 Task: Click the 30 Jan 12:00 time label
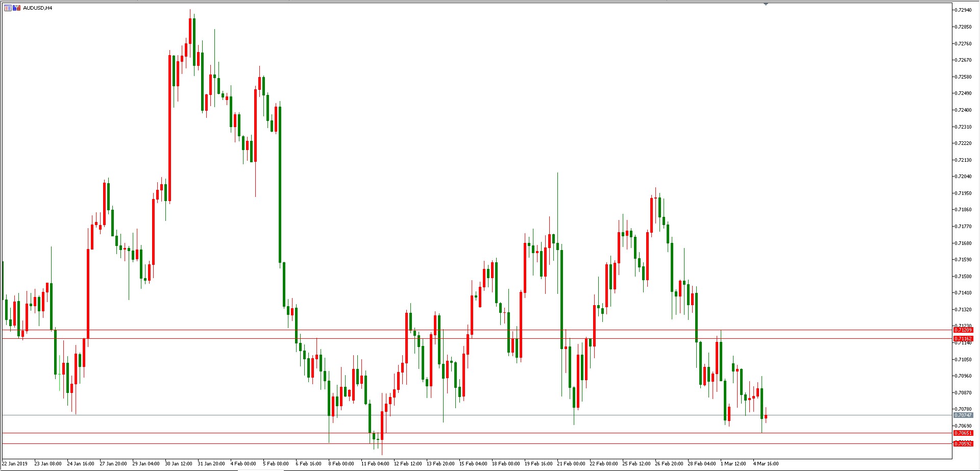click(x=179, y=464)
